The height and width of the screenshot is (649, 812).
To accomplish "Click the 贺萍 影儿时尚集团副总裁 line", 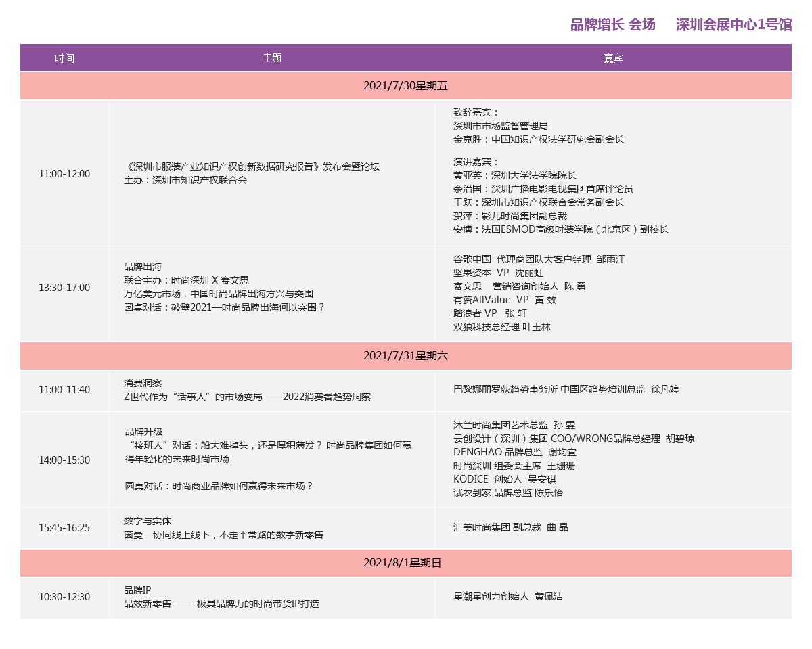I will tap(510, 216).
